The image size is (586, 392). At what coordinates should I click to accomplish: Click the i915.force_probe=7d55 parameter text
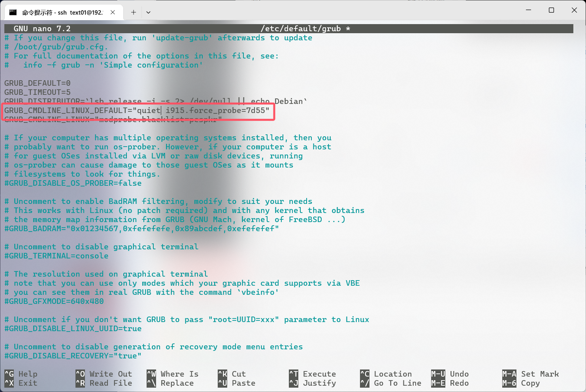coord(215,110)
